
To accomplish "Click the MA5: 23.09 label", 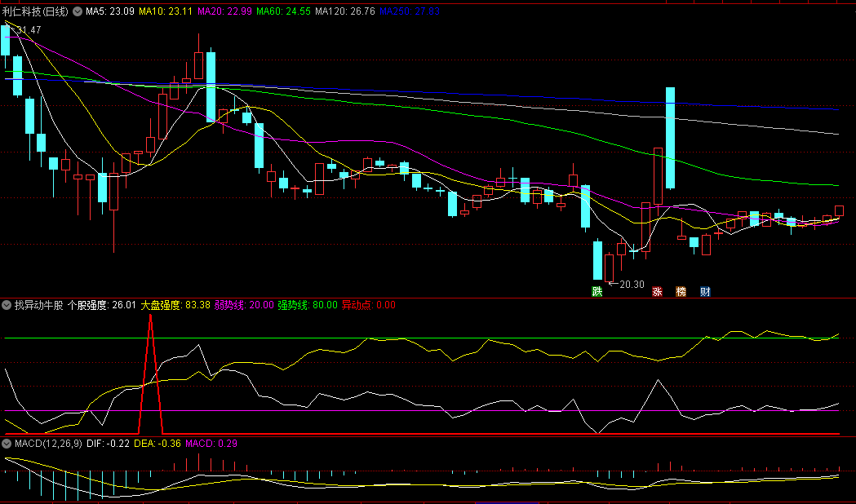I will click(x=109, y=11).
